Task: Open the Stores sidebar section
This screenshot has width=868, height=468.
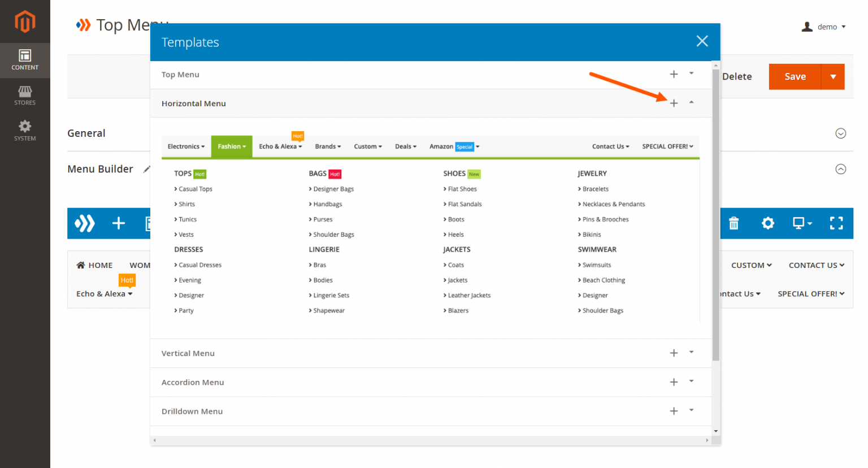Action: pos(25,96)
